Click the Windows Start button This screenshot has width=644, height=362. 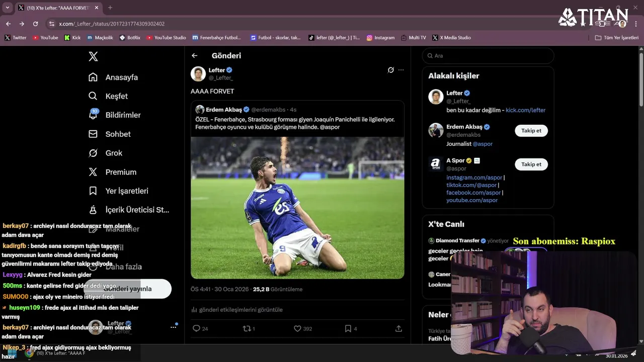[11, 354]
